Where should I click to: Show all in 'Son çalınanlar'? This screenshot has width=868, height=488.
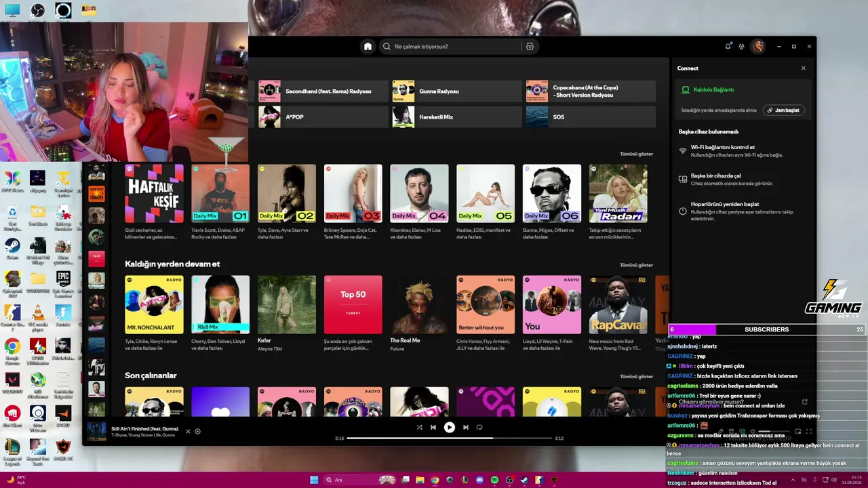(x=636, y=376)
